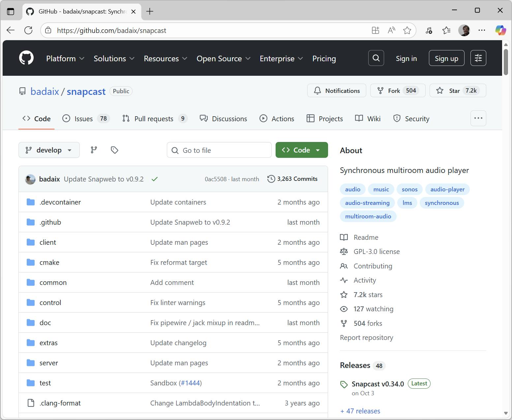Click the browser back arrow
This screenshot has width=512, height=420.
(x=11, y=30)
